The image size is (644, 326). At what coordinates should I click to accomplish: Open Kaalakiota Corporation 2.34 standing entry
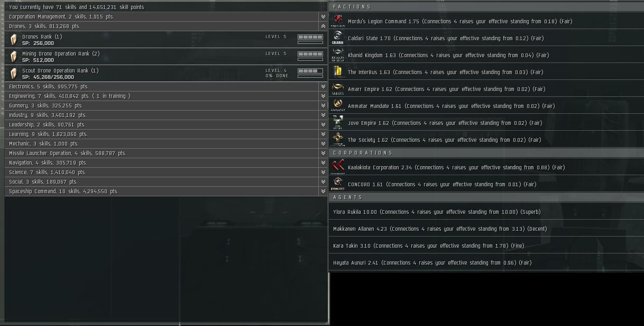[486, 167]
